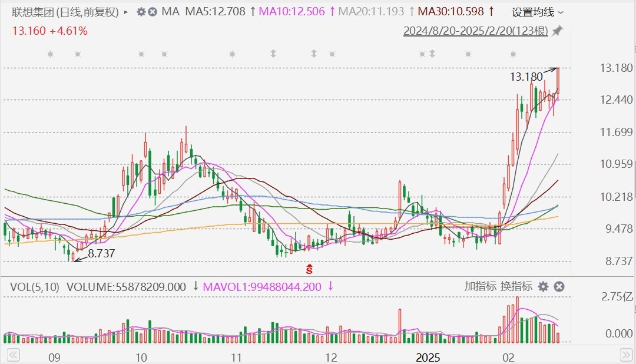
Task: Click the leftmost event marker above September
Action: [50, 54]
